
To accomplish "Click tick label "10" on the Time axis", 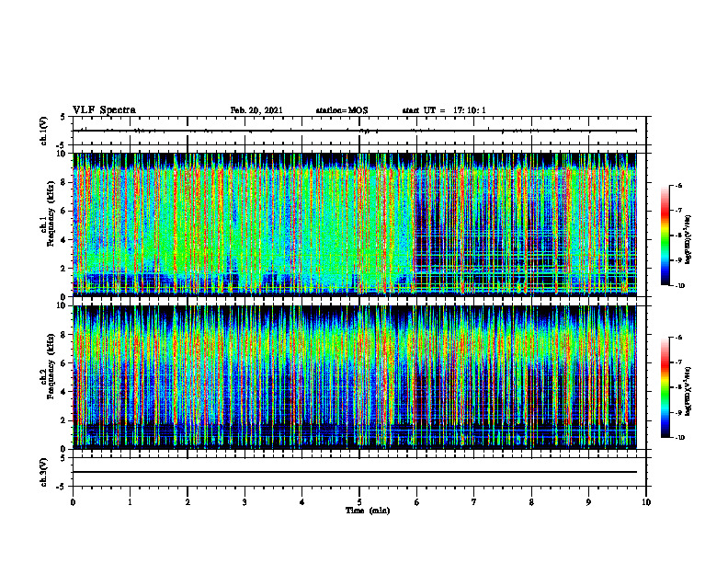I will coord(646,502).
